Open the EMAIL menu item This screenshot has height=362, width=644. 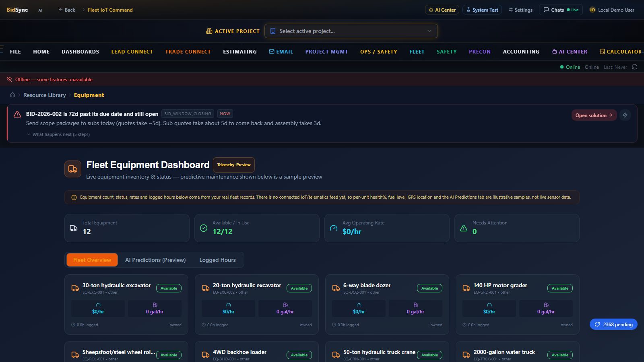281,52
